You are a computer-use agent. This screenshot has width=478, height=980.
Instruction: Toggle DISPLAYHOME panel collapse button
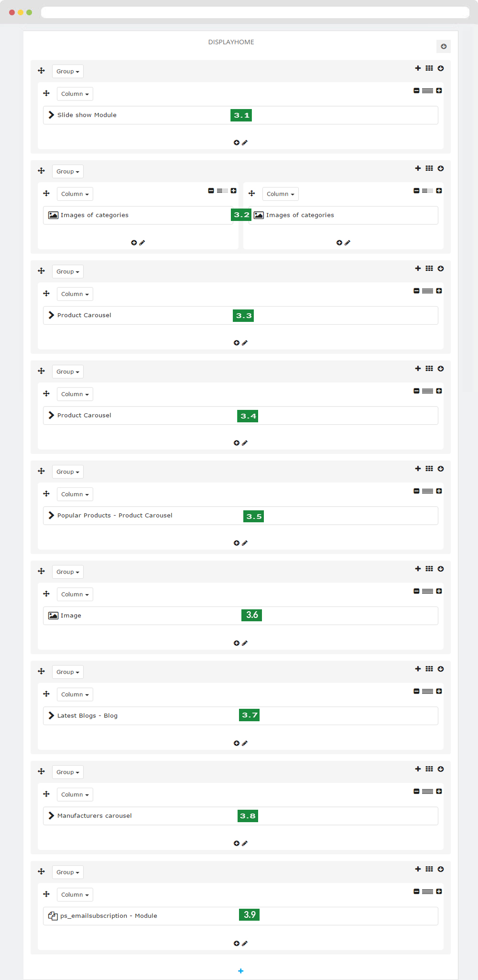click(444, 46)
